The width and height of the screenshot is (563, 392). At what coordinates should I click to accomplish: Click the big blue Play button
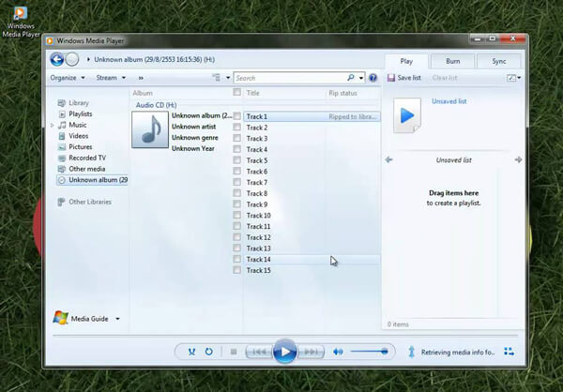click(x=284, y=352)
